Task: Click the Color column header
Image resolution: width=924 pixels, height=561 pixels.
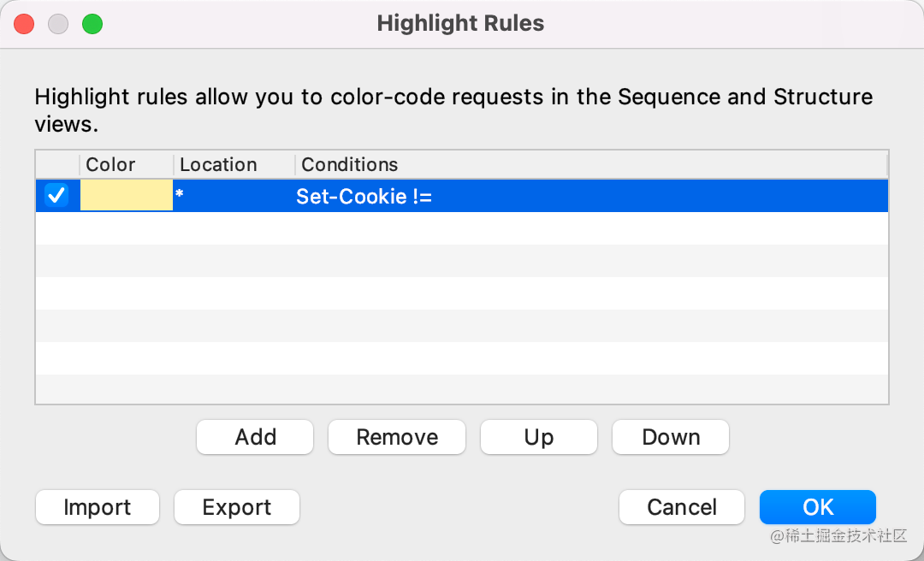Action: point(111,164)
